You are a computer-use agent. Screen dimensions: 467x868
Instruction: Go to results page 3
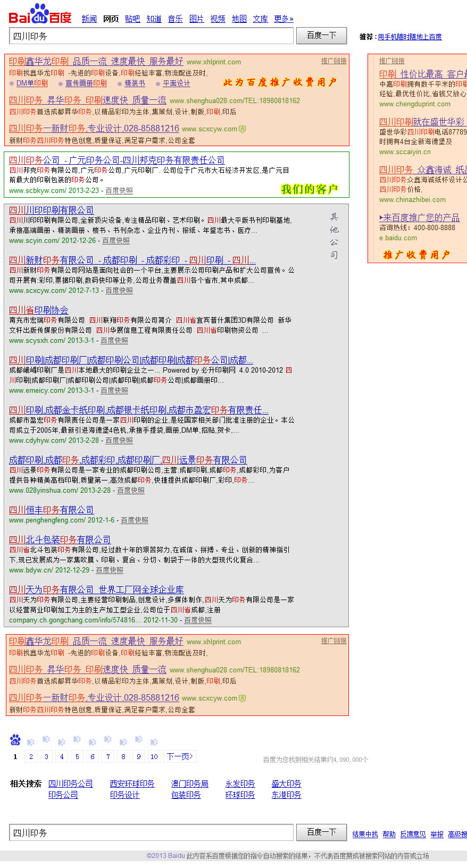(46, 756)
